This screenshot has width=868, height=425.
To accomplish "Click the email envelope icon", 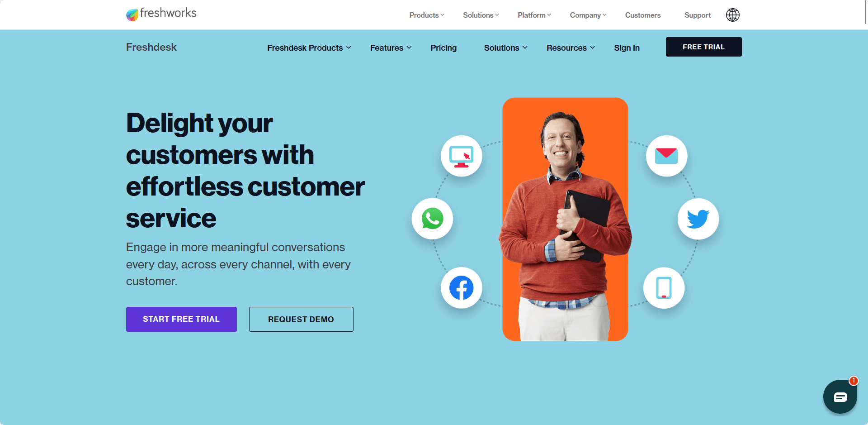I will [666, 156].
